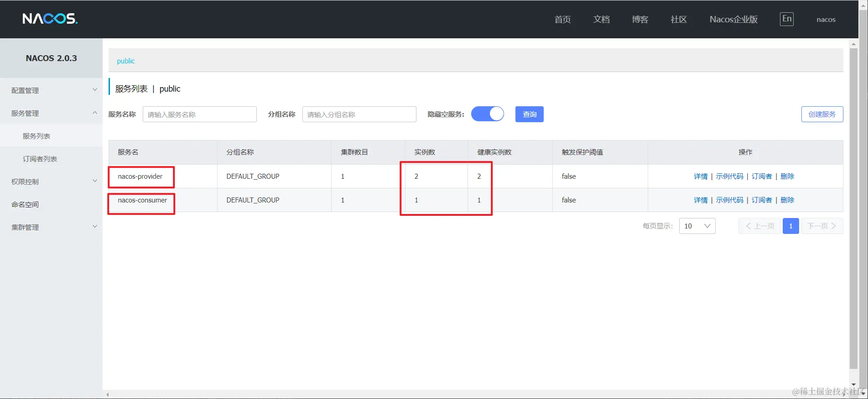Open the page size dropdown showing 10
The width and height of the screenshot is (868, 399).
coord(697,226)
